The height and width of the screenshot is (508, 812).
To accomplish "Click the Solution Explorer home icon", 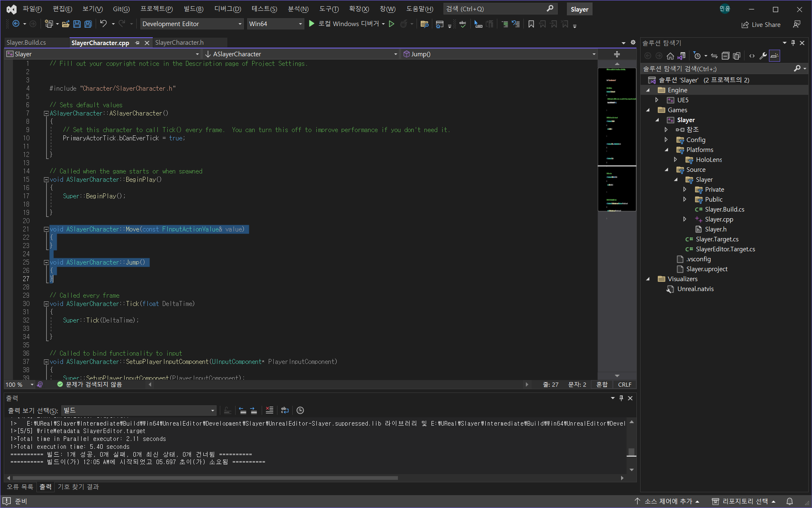I will coord(670,56).
